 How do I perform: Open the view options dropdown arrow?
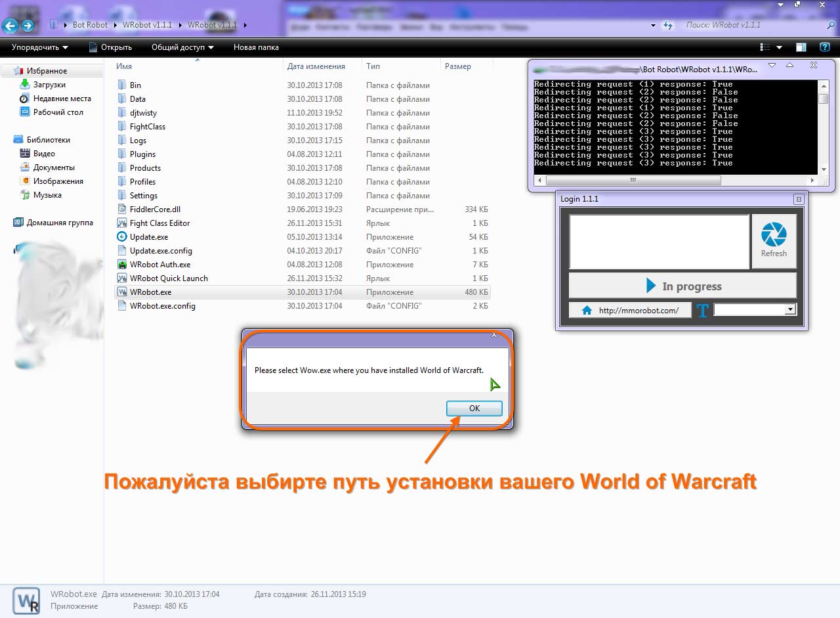(779, 47)
